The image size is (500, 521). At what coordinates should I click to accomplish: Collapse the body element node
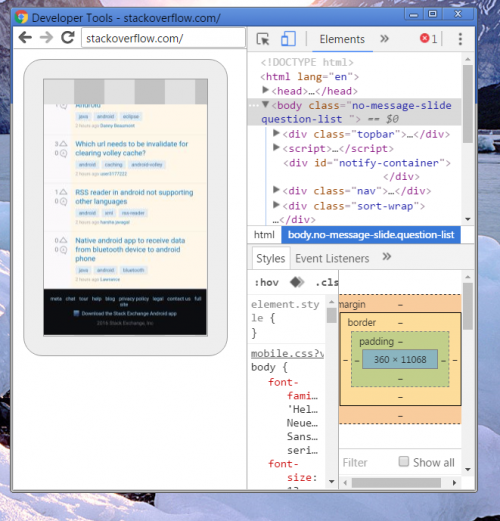click(265, 104)
